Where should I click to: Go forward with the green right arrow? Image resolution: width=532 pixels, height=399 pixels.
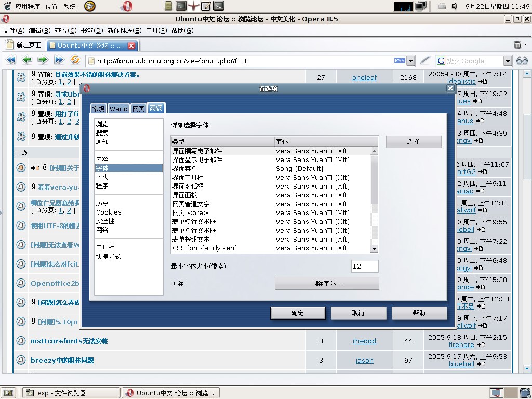[x=43, y=60]
